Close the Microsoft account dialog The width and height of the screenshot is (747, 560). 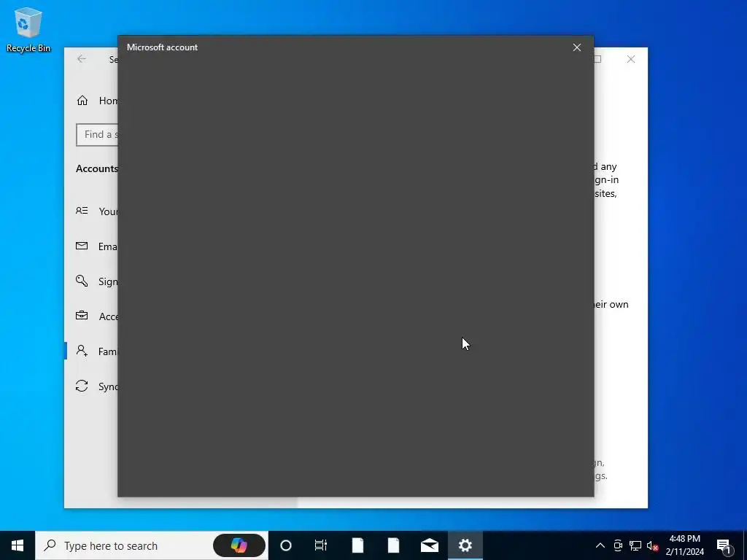(576, 47)
